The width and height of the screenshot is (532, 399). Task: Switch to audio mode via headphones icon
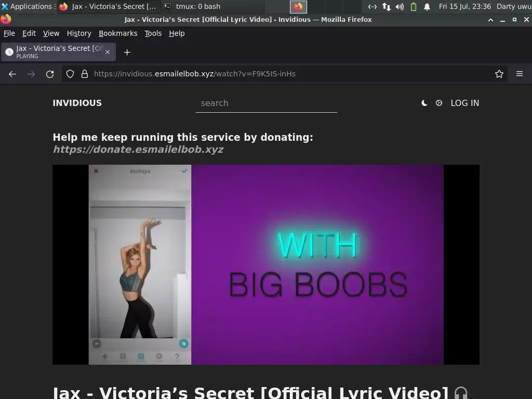tap(461, 393)
